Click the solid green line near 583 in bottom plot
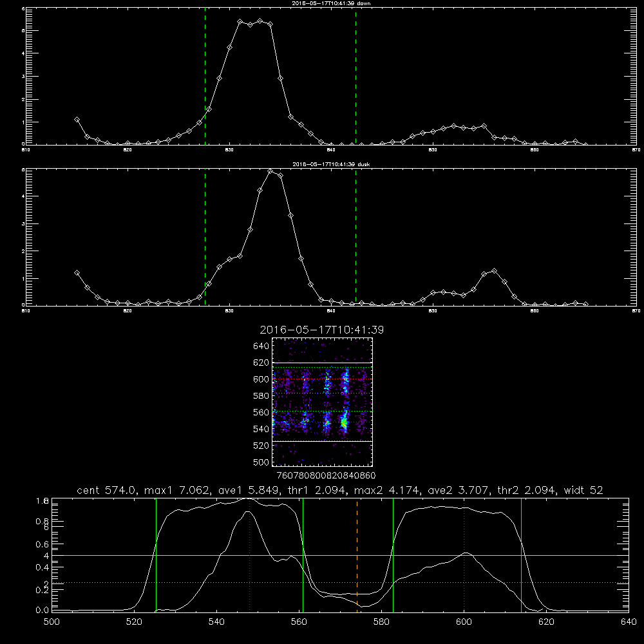The width and height of the screenshot is (644, 644). point(393,554)
